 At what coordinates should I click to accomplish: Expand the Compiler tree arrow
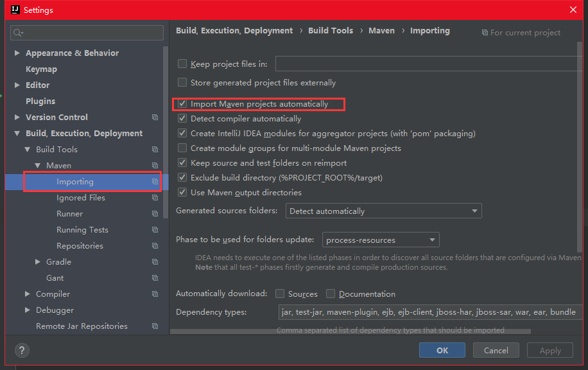28,294
